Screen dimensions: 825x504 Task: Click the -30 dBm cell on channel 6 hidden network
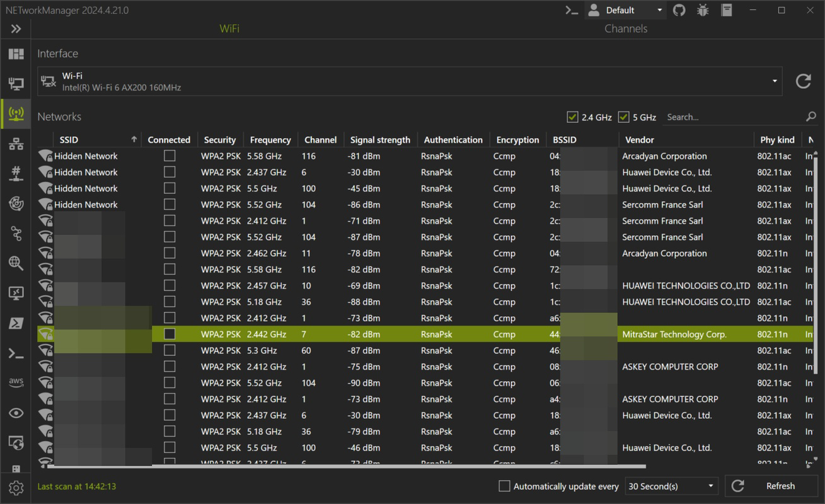point(364,172)
